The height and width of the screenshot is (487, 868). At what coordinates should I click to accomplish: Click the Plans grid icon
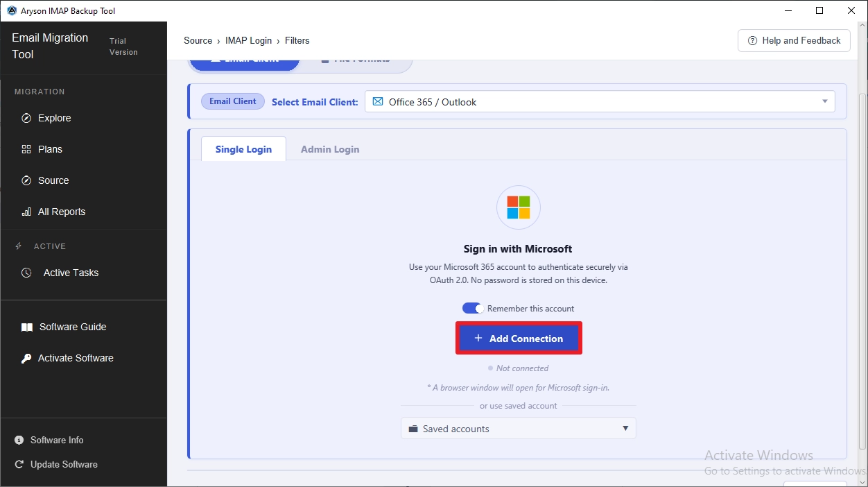pyautogui.click(x=26, y=149)
